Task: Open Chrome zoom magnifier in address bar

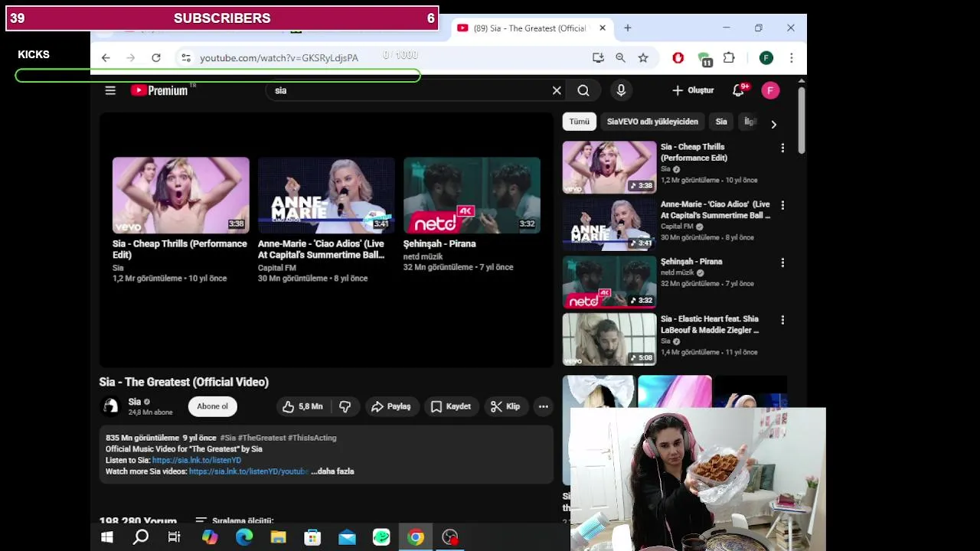Action: coord(620,58)
